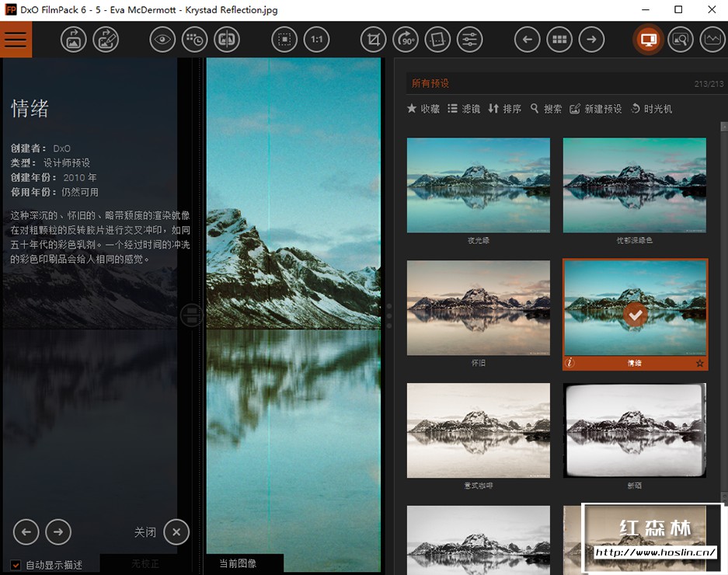Select the 忧郁深绿色 preset thumbnail
Screen dimensions: 728x575
(x=634, y=185)
